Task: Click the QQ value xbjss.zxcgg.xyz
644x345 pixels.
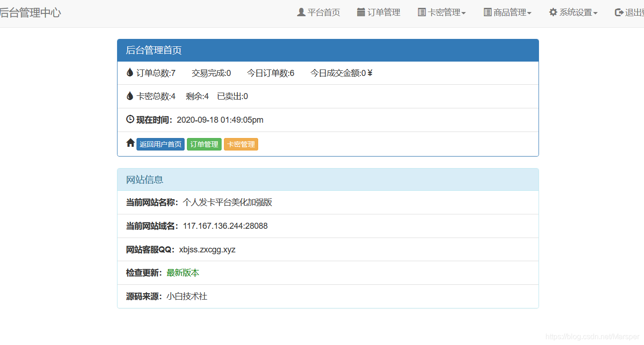Action: pyautogui.click(x=207, y=250)
